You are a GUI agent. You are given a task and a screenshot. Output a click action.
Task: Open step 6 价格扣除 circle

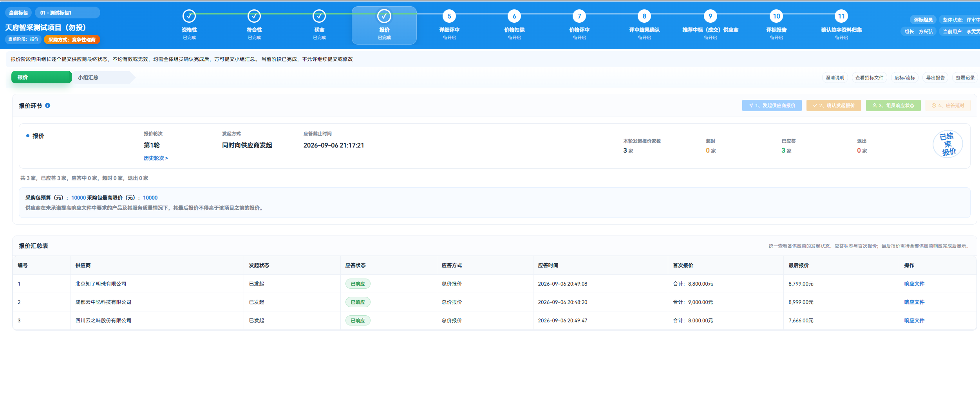[514, 16]
